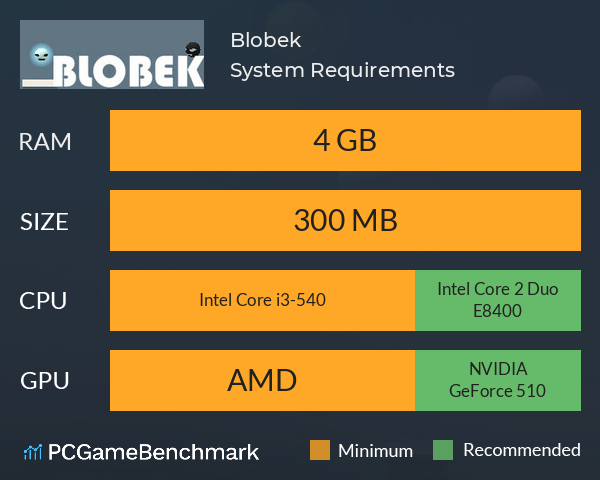Click the green Recommended legend swatch
The image size is (600, 480).
click(443, 450)
